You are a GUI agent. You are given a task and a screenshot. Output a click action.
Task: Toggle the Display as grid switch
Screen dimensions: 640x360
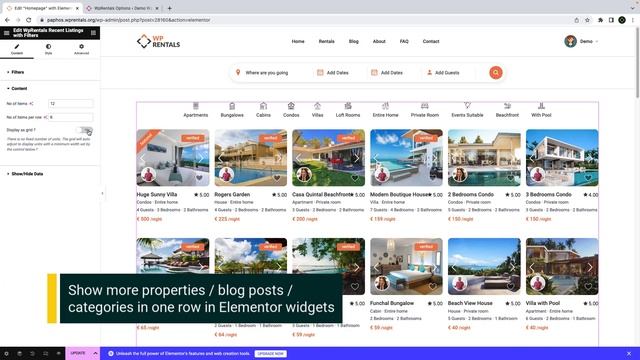(x=85, y=130)
